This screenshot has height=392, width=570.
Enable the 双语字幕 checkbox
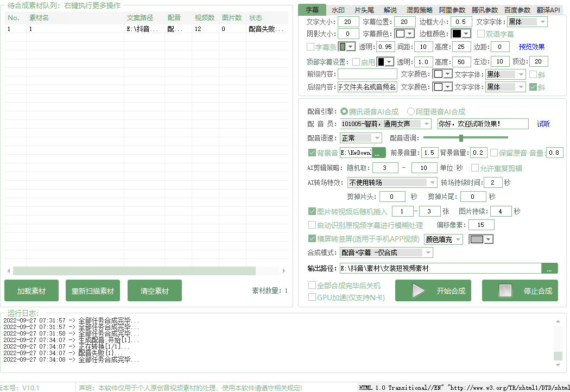[481, 34]
